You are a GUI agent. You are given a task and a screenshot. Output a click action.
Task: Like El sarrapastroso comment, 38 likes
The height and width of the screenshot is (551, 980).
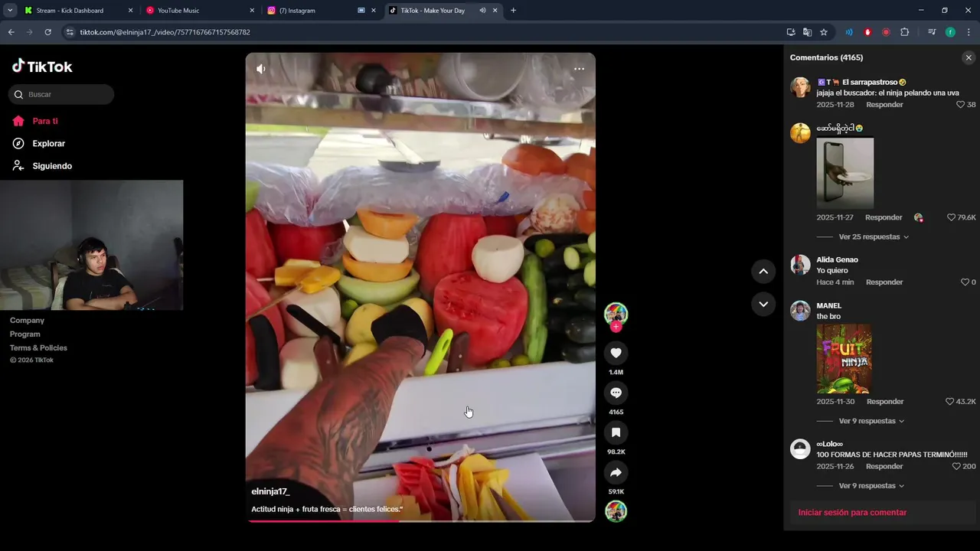tap(960, 105)
